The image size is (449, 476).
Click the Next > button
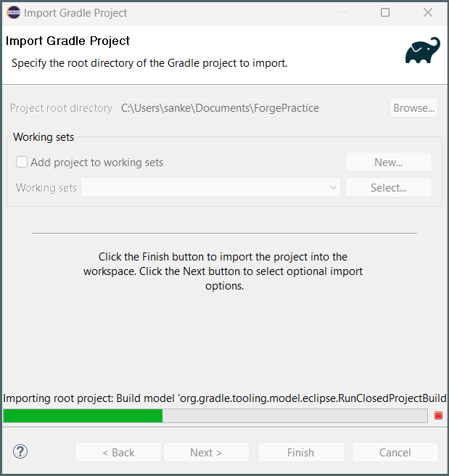pyautogui.click(x=206, y=452)
